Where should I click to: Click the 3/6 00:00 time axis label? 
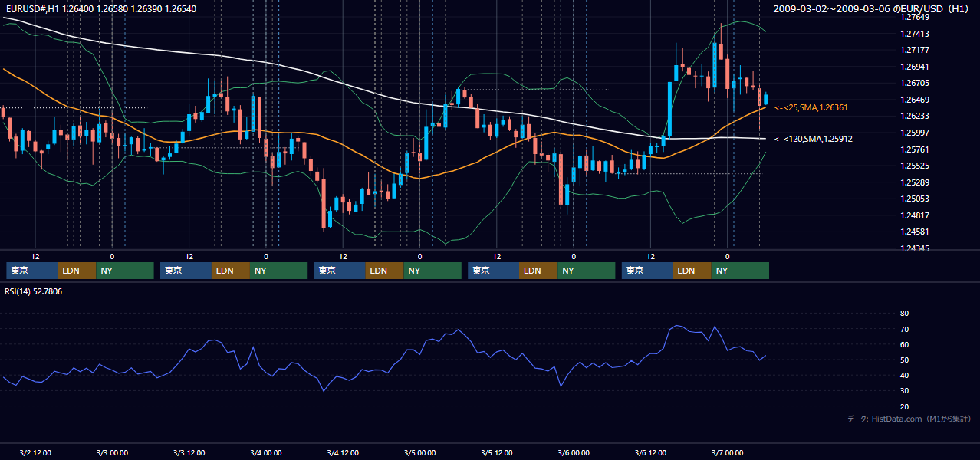point(574,452)
